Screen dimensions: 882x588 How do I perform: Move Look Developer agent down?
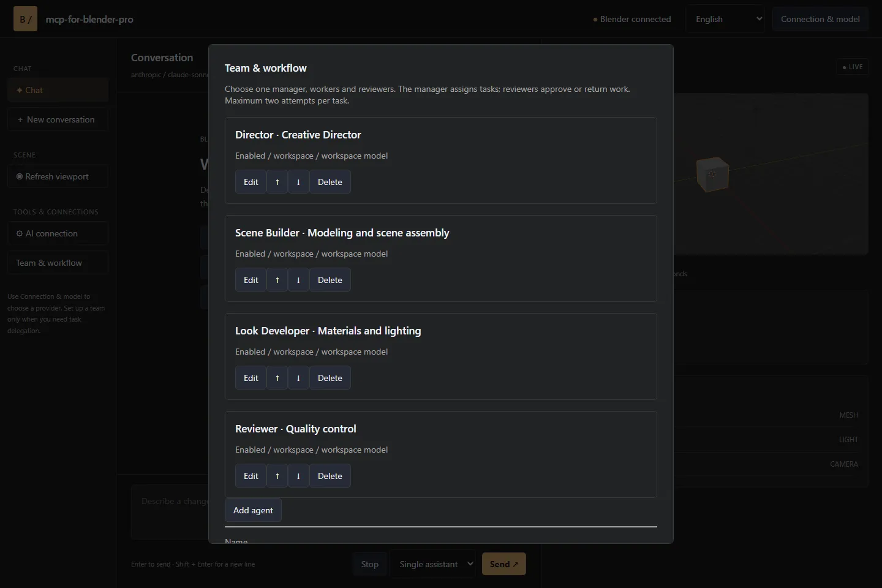(298, 378)
